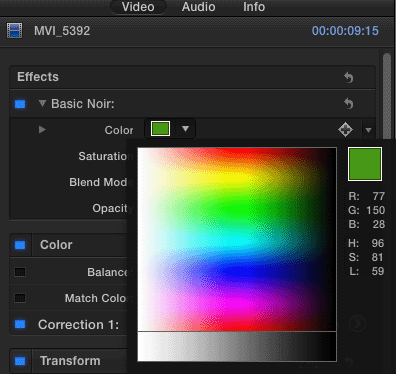Pick a gray from the grayscale strip
Image resolution: width=396 pixels, height=374 pixels.
click(x=237, y=346)
